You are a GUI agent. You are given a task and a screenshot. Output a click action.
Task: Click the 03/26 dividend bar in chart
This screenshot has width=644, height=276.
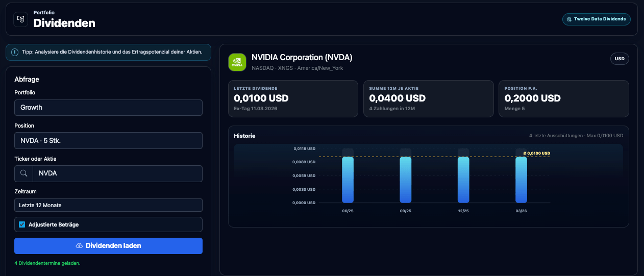coord(522,180)
